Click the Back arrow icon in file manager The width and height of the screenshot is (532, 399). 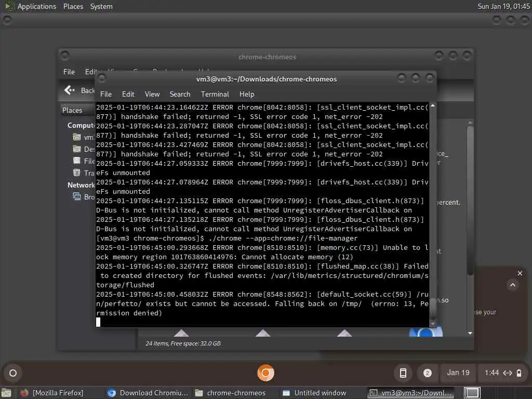69,90
